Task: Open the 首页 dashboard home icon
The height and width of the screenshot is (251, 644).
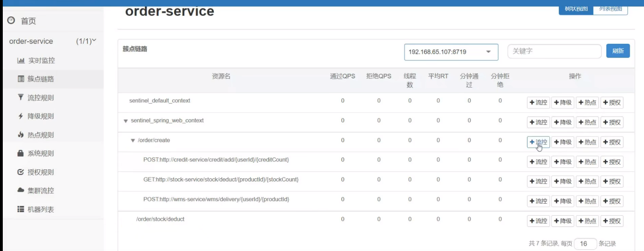Action: click(11, 20)
